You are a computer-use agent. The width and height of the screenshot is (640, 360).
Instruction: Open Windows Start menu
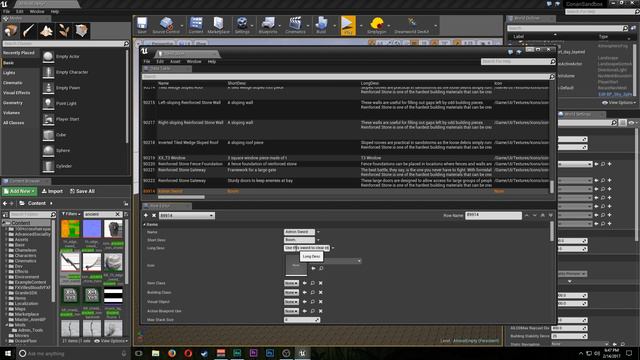8,353
